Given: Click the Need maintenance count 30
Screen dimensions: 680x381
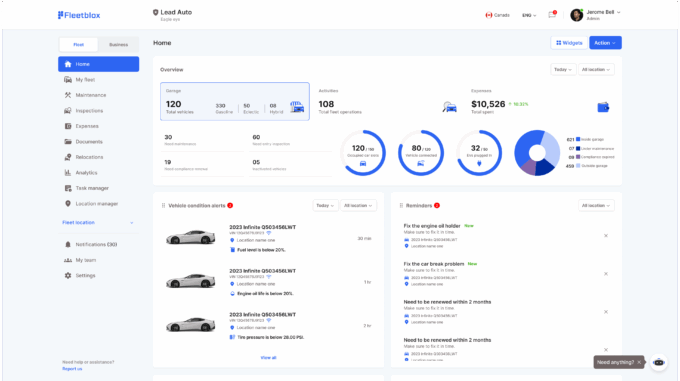Looking at the screenshot, I should [168, 137].
